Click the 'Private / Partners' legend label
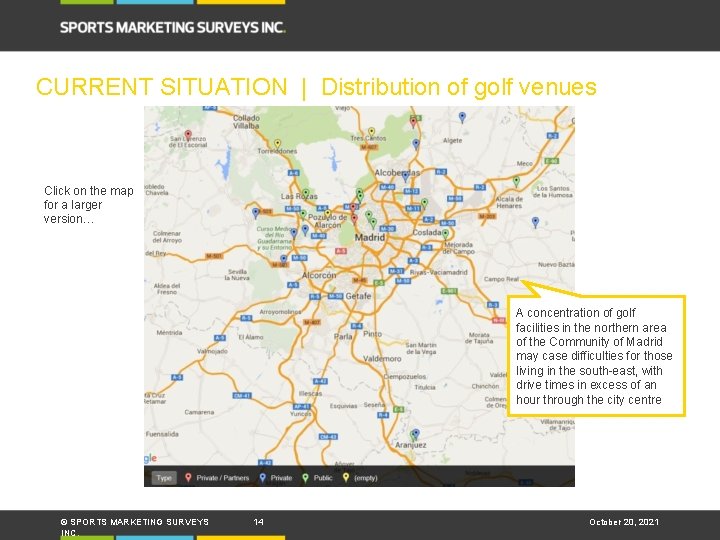The image size is (720, 540). click(223, 478)
